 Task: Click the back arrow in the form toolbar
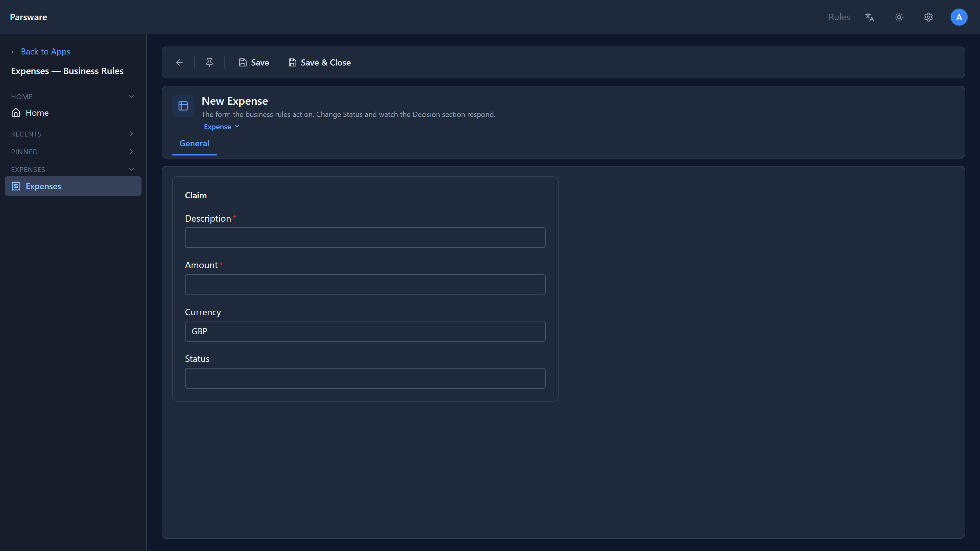(179, 62)
